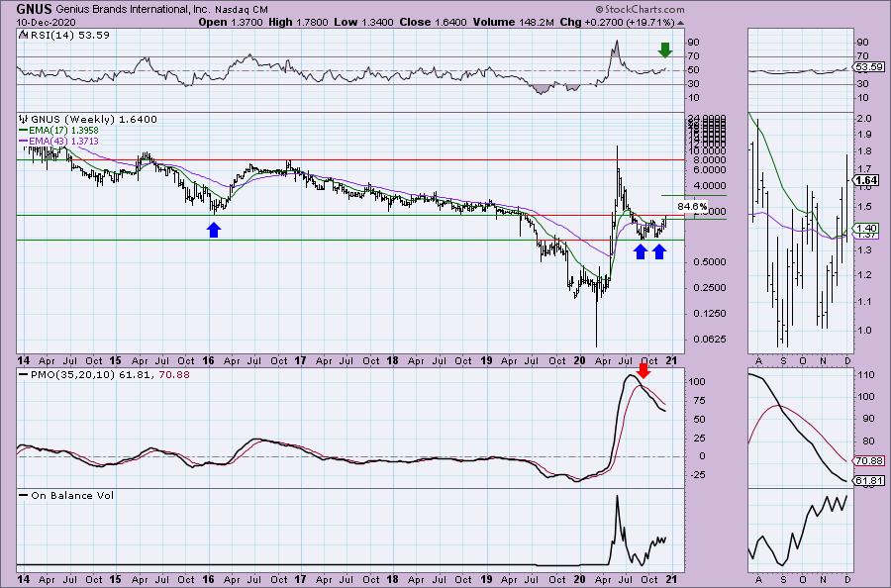891x588 pixels.
Task: Click the RSI(14) 53.59 indicator label
Action: (x=64, y=36)
